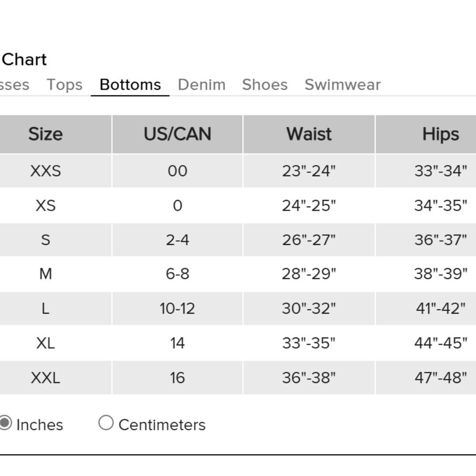Select the Inches radio button
476x476 pixels.
coord(5,423)
